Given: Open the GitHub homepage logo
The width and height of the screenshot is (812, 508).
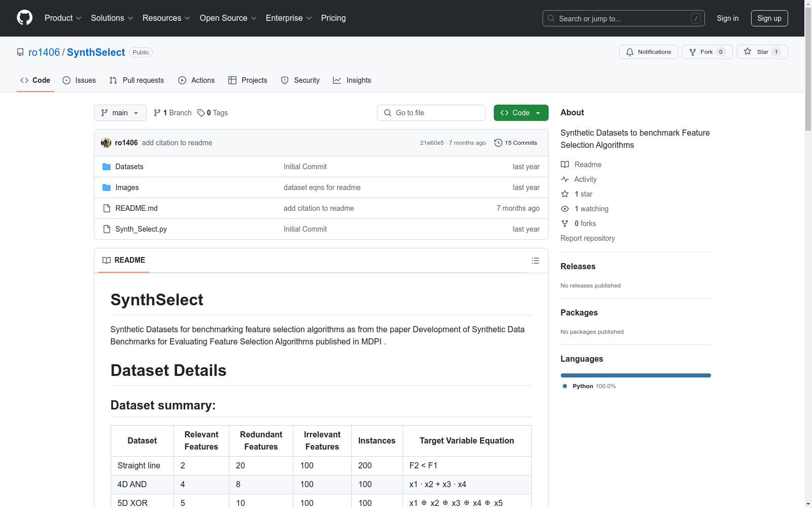Looking at the screenshot, I should click(x=24, y=18).
